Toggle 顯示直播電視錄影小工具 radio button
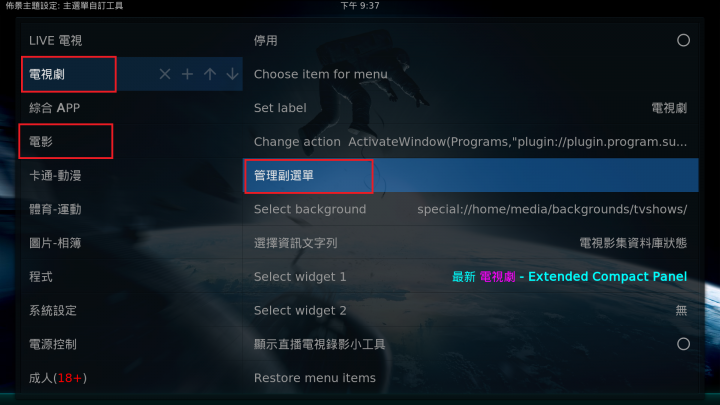720x405 pixels. point(683,344)
